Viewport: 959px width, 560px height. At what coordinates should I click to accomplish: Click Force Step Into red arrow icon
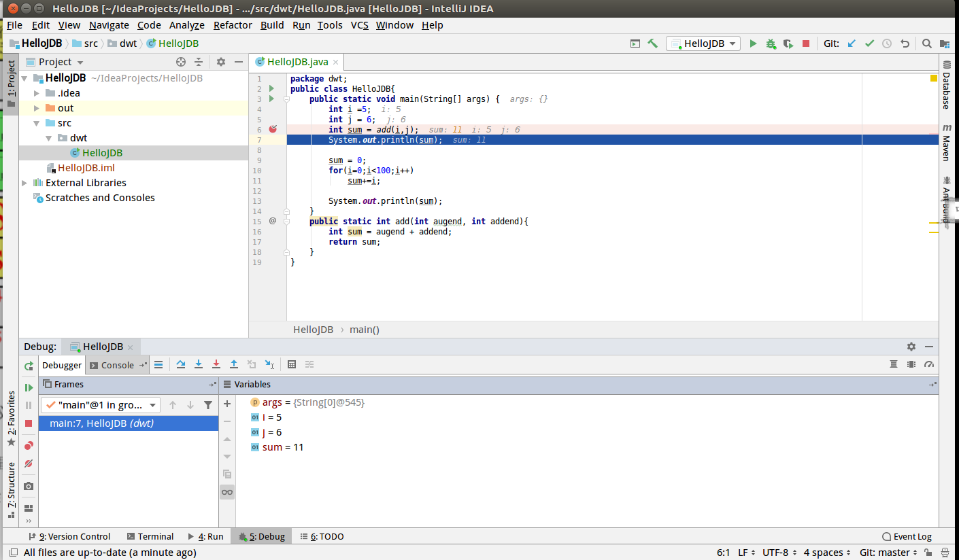coord(216,364)
